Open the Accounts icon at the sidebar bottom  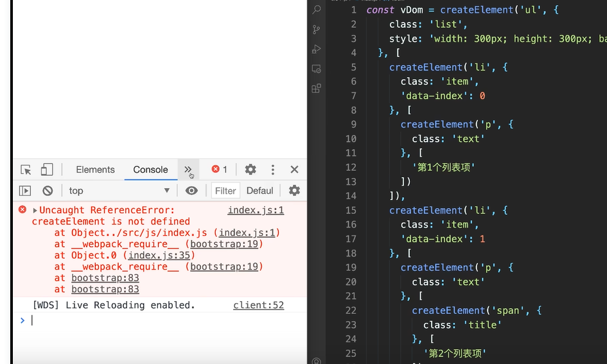tap(316, 361)
